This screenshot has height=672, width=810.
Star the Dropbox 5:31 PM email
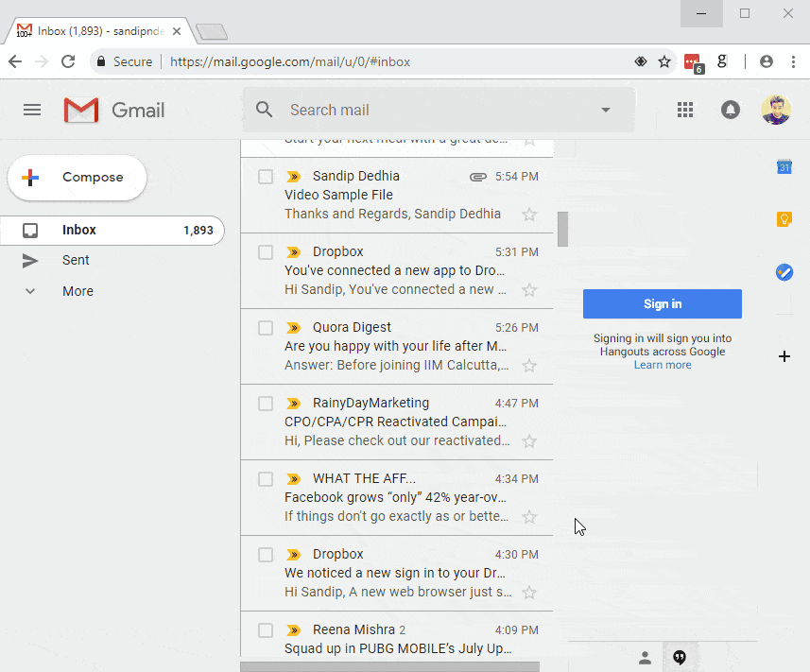(529, 290)
